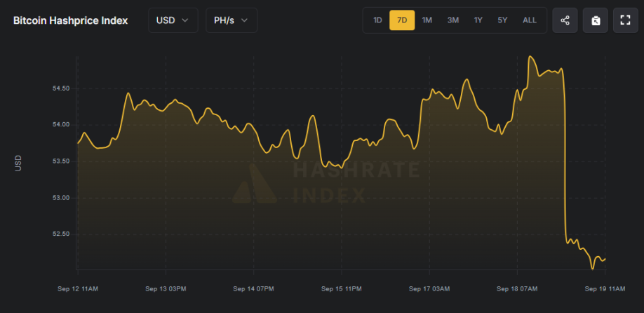Click the Hashrate Index watermark logo

[x=254, y=184]
